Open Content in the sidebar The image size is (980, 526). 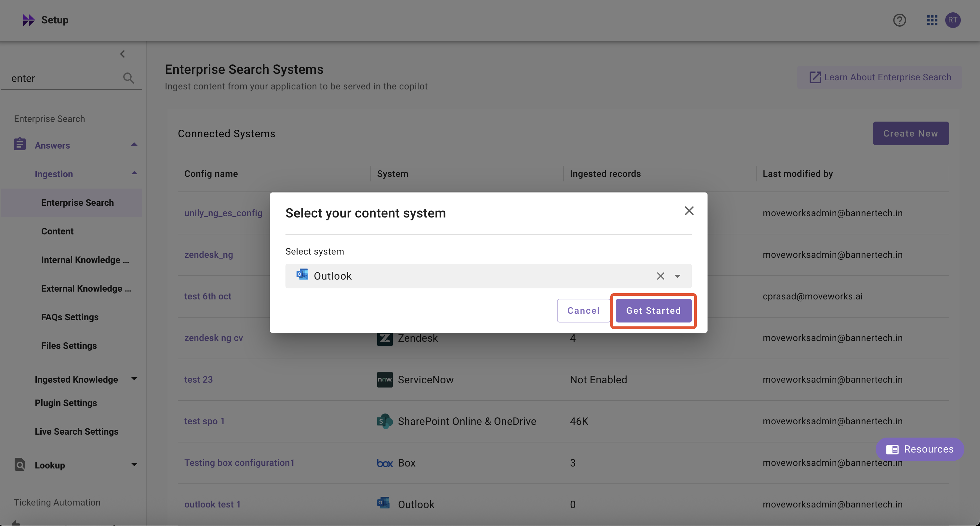pos(57,231)
